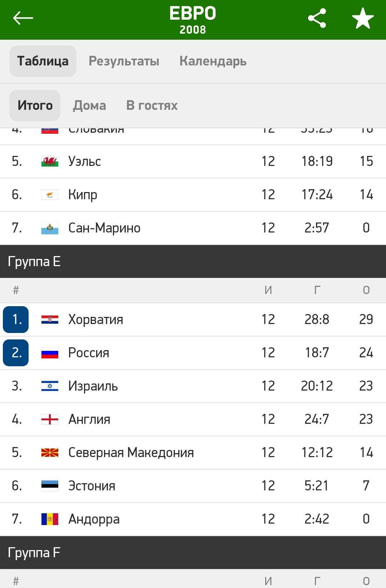Select the Итого standings filter
The width and height of the screenshot is (386, 588).
click(x=35, y=106)
